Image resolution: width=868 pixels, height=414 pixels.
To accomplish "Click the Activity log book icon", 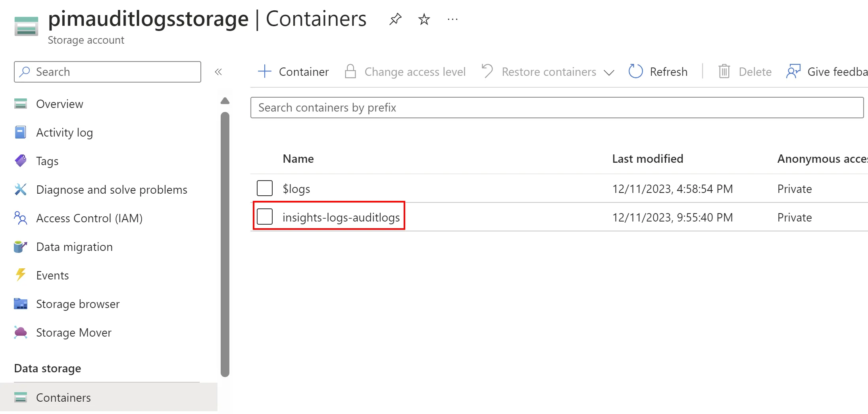I will (20, 132).
